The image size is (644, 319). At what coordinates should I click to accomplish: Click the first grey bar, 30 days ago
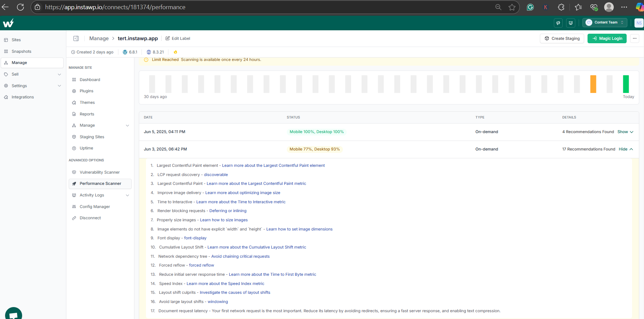152,84
